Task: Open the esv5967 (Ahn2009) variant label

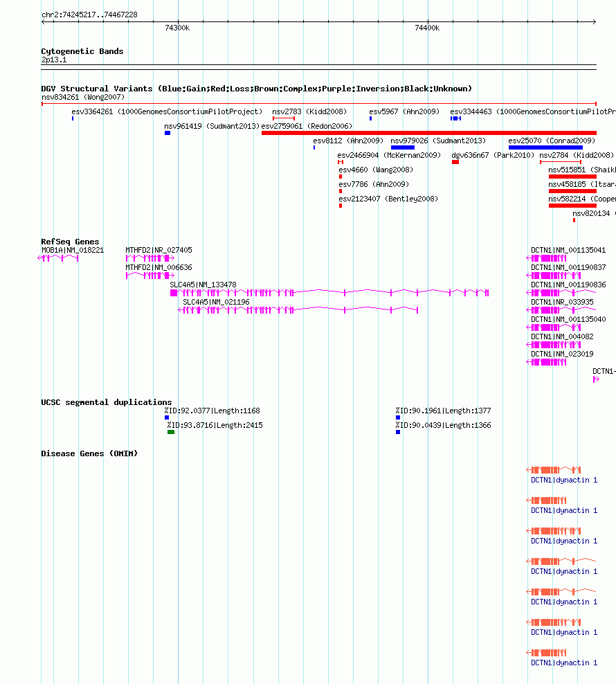Action: [404, 111]
